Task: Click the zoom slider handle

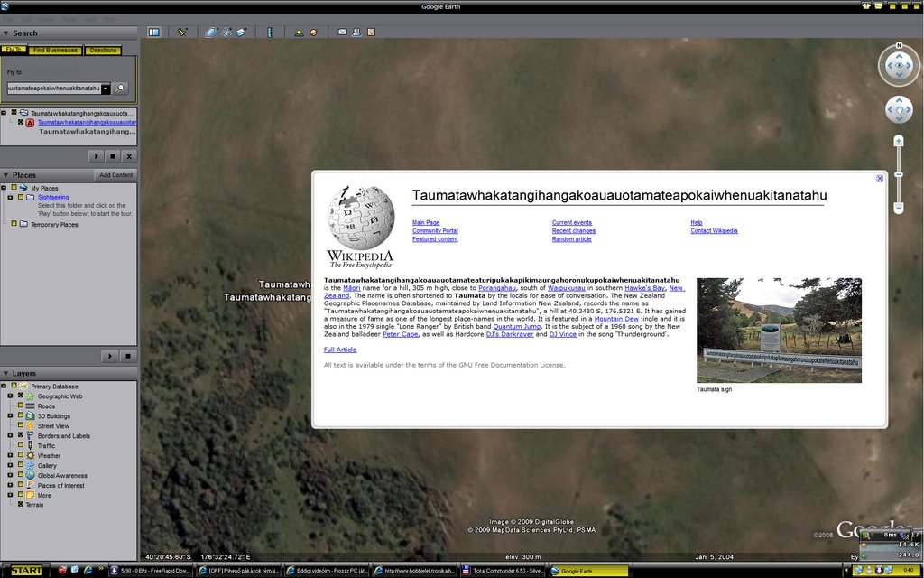Action: point(899,174)
